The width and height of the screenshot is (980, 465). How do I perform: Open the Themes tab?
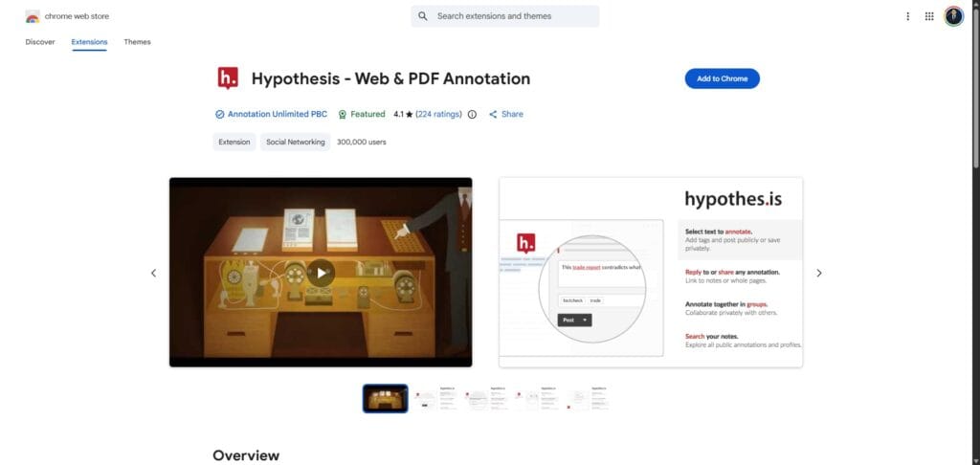coord(137,42)
